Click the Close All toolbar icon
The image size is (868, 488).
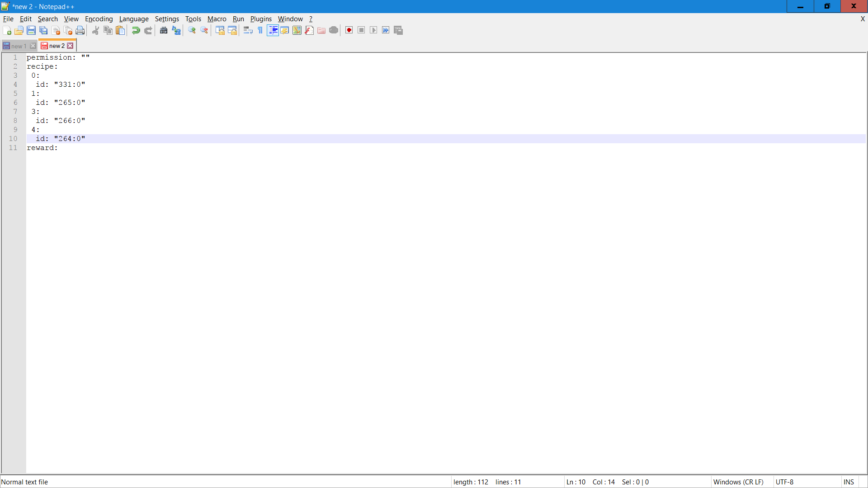68,30
